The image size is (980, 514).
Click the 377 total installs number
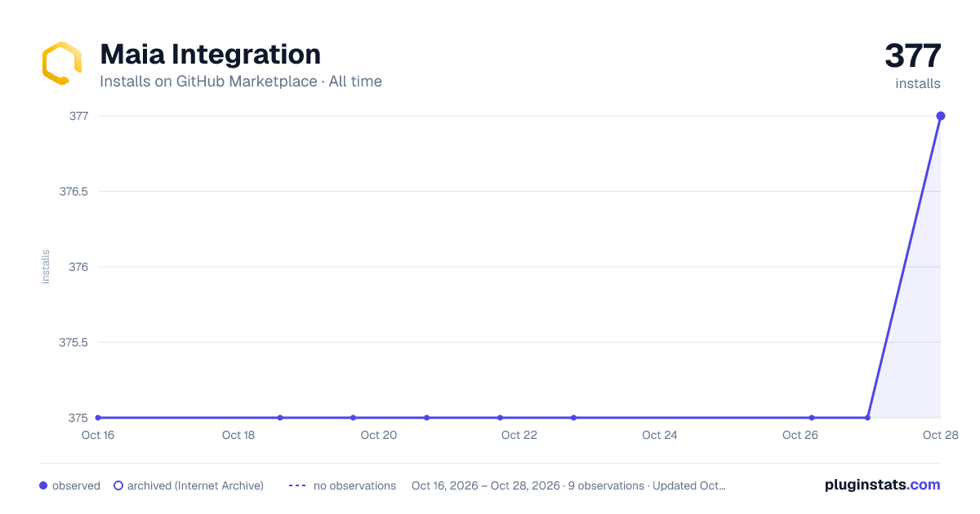[913, 56]
